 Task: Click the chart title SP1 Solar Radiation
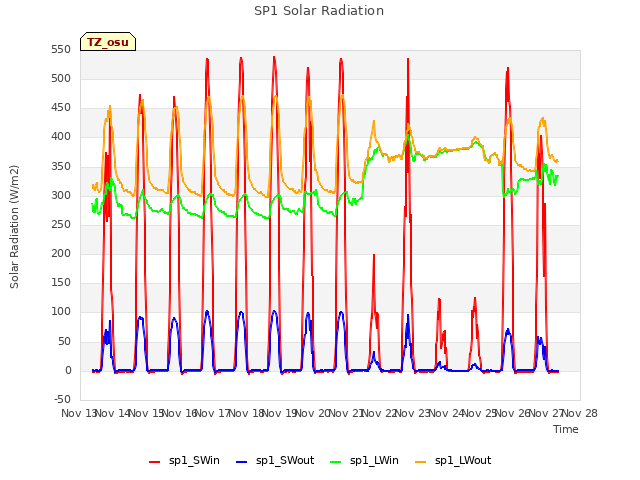point(319,11)
